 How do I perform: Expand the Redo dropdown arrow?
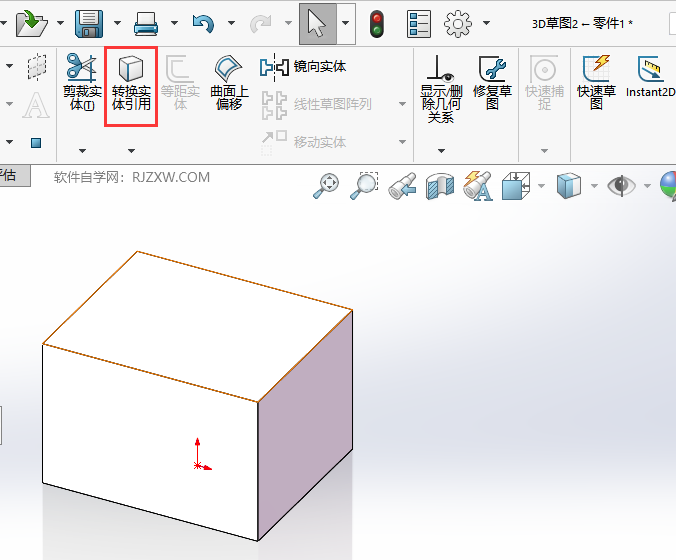pyautogui.click(x=288, y=22)
